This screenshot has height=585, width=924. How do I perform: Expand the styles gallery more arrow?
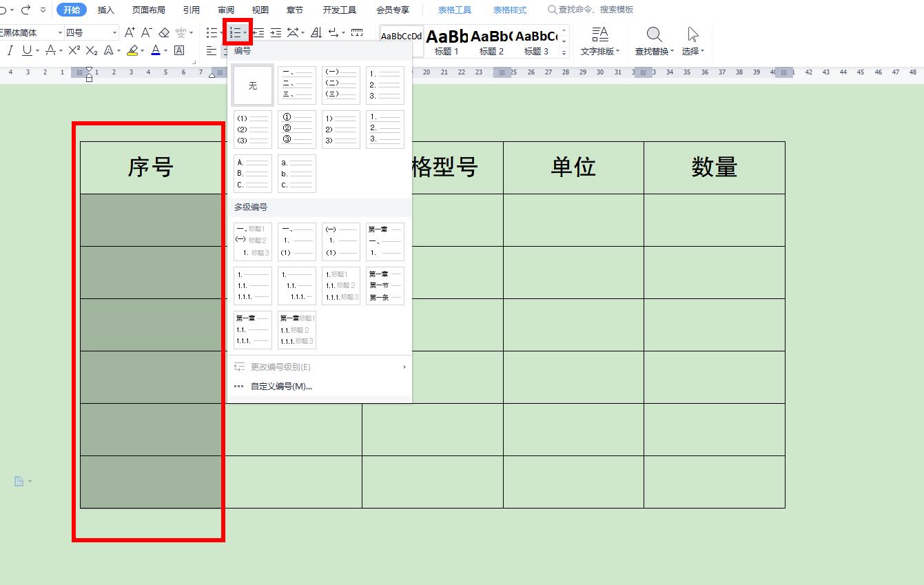(x=564, y=53)
